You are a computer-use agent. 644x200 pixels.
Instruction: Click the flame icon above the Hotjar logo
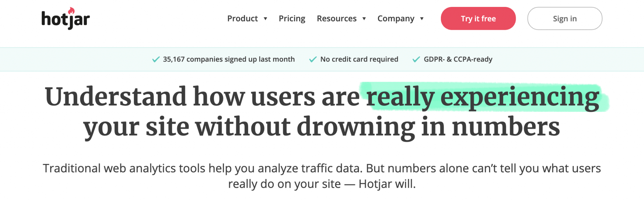(71, 11)
